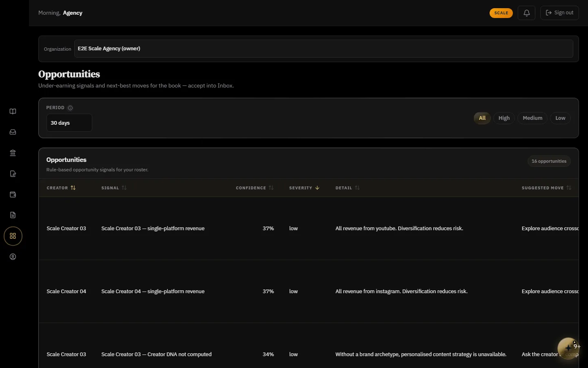Open the user profile sidebar icon
Screen dimensions: 588x368
point(13,257)
